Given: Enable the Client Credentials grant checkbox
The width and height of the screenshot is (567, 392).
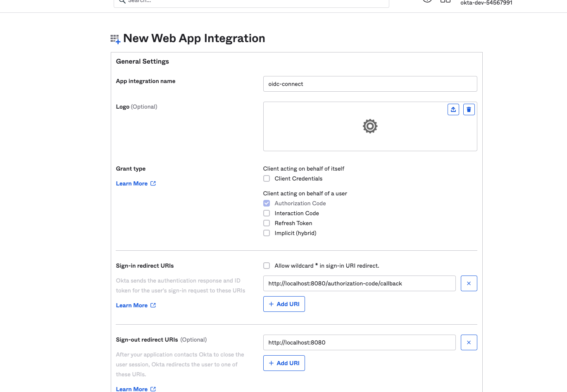Looking at the screenshot, I should pos(267,178).
